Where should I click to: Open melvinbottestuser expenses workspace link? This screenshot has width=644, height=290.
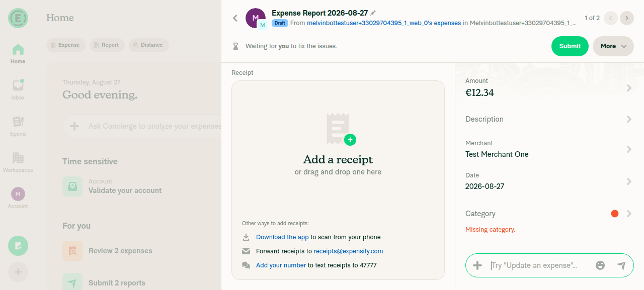pos(383,23)
